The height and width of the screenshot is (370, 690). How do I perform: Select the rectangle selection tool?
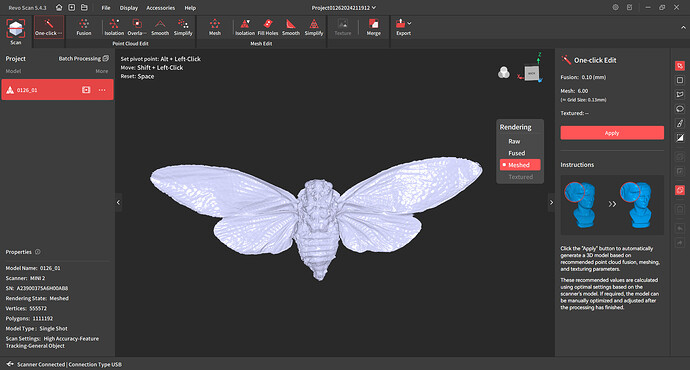pos(680,80)
